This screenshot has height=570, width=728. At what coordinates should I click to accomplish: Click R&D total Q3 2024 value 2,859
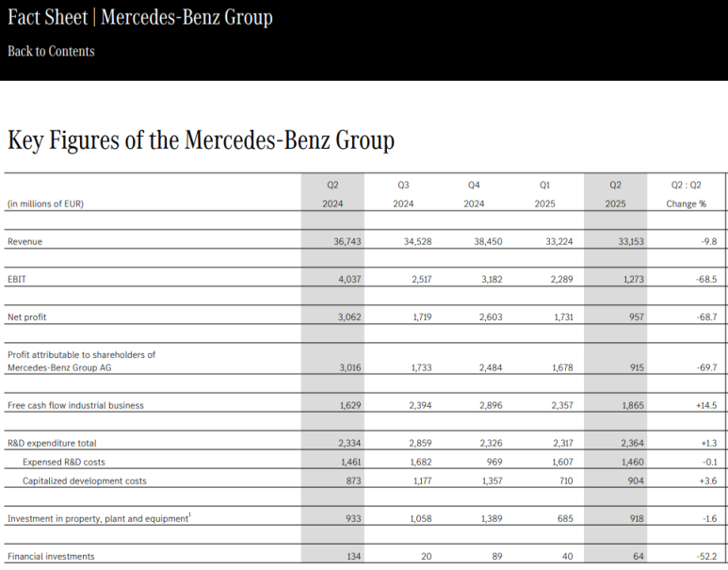coord(420,443)
